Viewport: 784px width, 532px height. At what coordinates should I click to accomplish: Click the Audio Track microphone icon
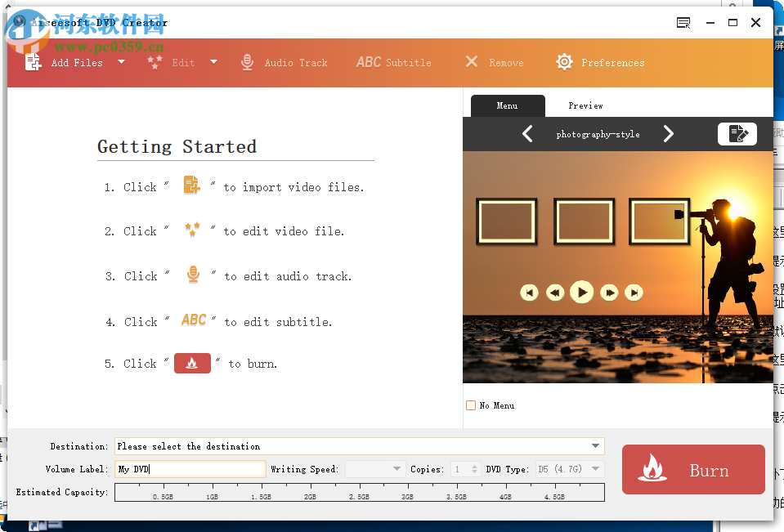tap(247, 61)
